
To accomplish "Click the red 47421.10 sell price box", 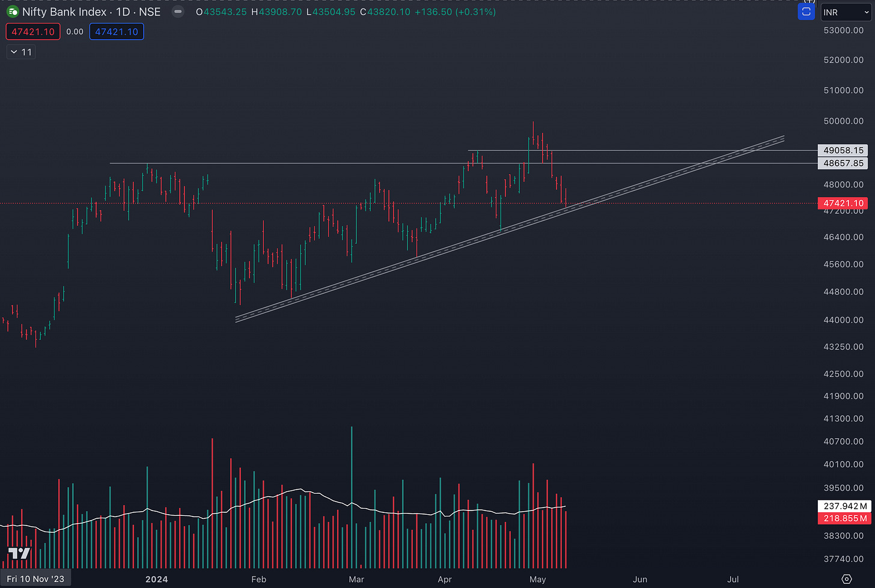I will 33,32.
